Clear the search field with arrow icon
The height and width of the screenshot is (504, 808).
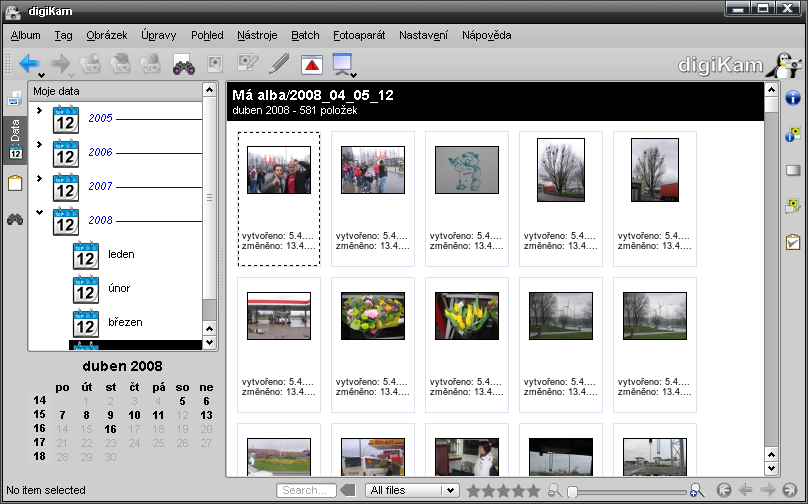pyautogui.click(x=348, y=490)
